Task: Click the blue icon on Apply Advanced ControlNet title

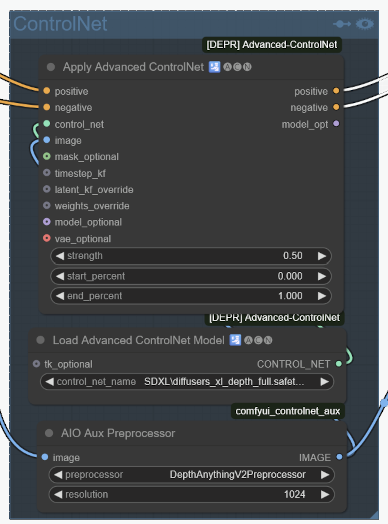Action: pyautogui.click(x=215, y=67)
